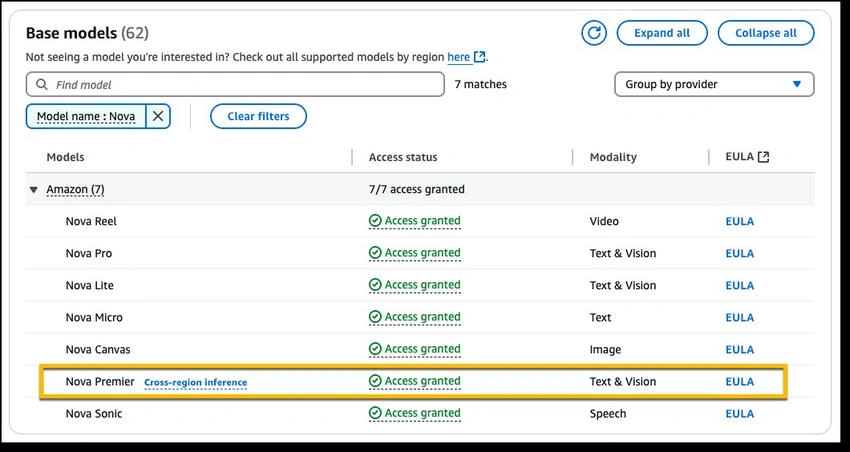
Task: Click Nova Lite model name
Action: click(89, 285)
